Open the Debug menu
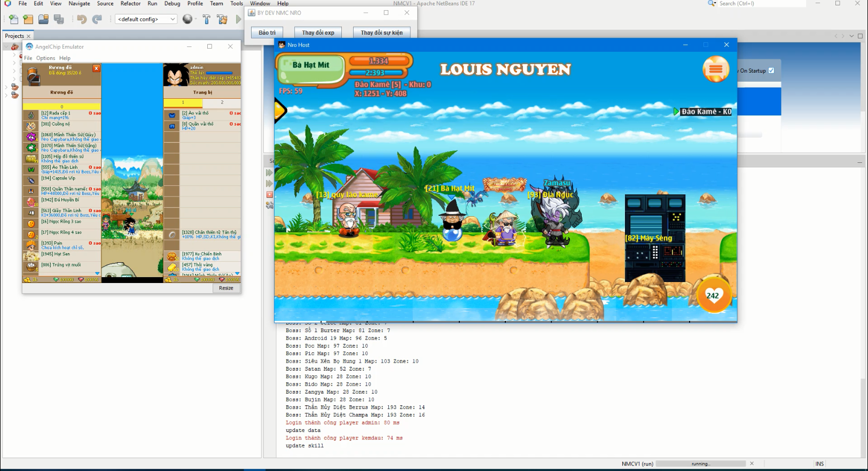Screen dimensions: 868x471 (x=172, y=3)
